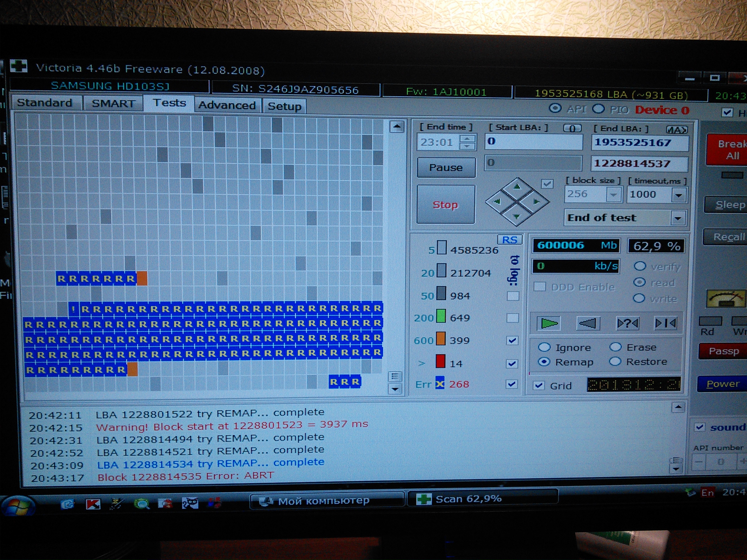Click the Passp button
The image size is (747, 560).
pos(723,351)
